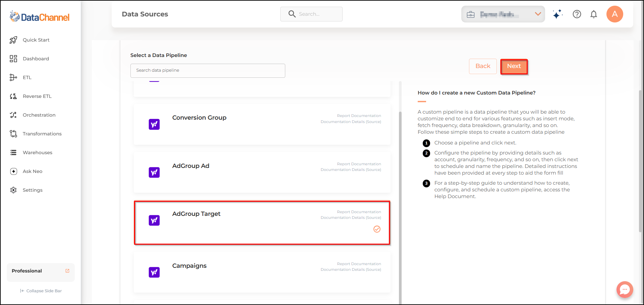Collapse Side Bar
This screenshot has width=644, height=305.
(x=41, y=291)
